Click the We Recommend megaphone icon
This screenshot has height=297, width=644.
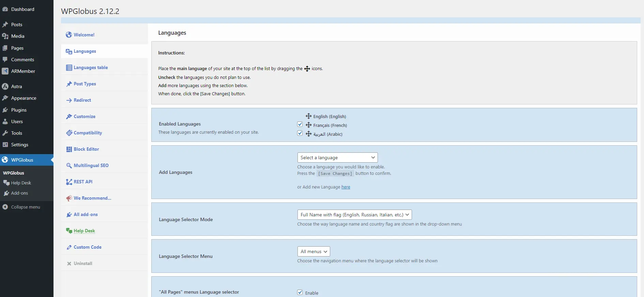click(69, 198)
